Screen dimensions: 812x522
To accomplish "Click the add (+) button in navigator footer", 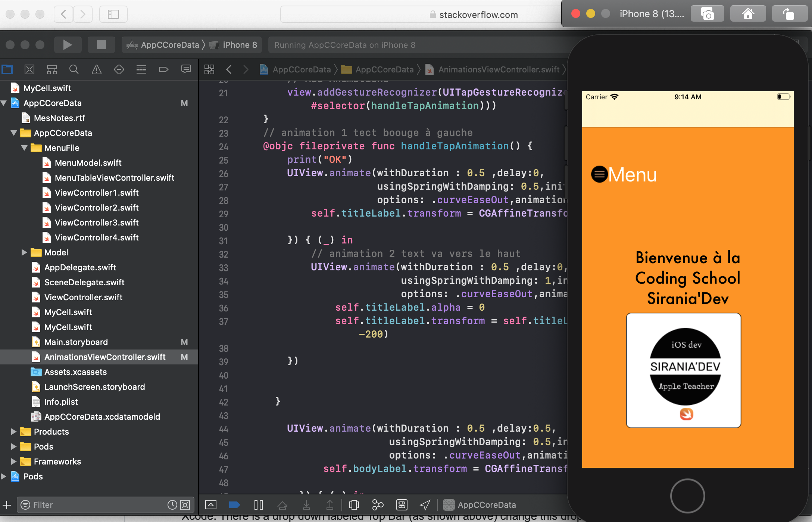I will [7, 505].
